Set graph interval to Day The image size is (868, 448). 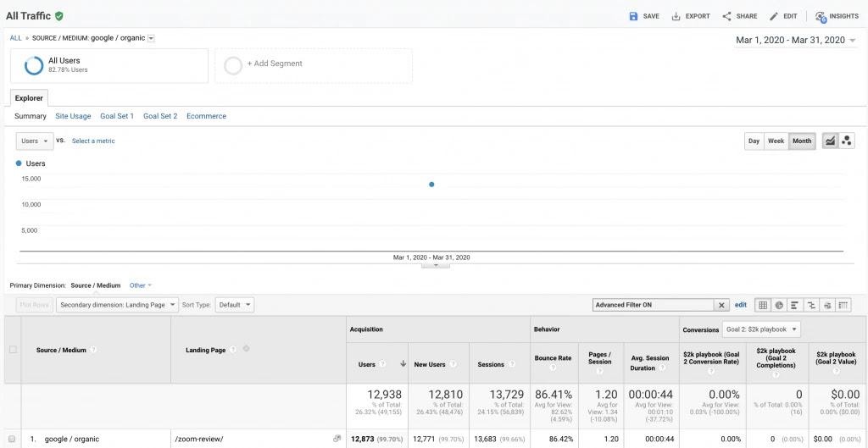754,141
